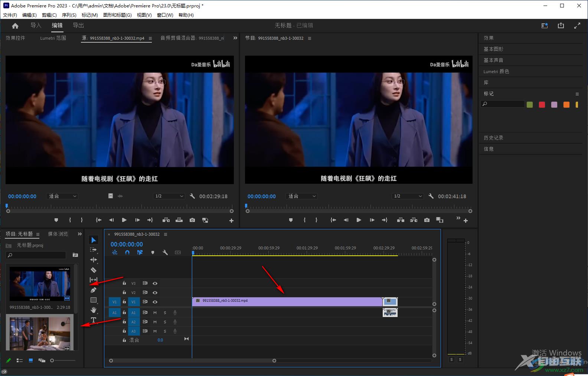Go to 导出 workspace

click(x=78, y=25)
